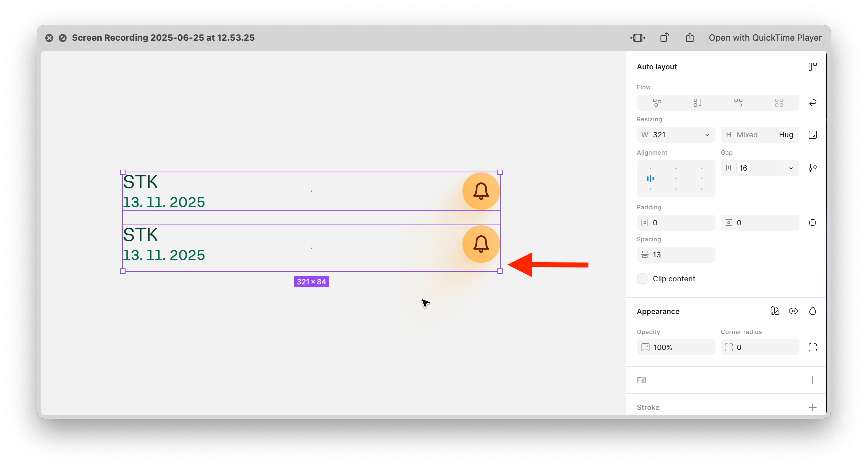Toggle the wrap flow icon
868x468 pixels.
click(812, 103)
